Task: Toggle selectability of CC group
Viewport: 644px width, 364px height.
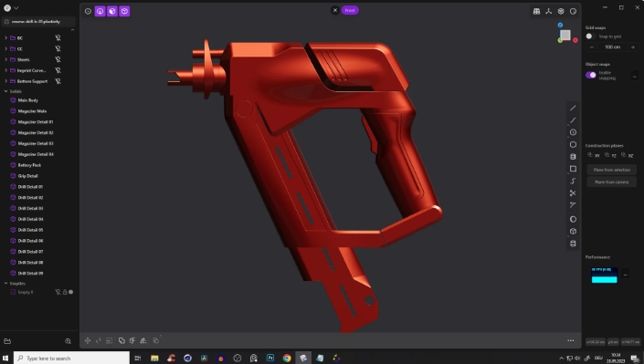Action: click(x=58, y=48)
